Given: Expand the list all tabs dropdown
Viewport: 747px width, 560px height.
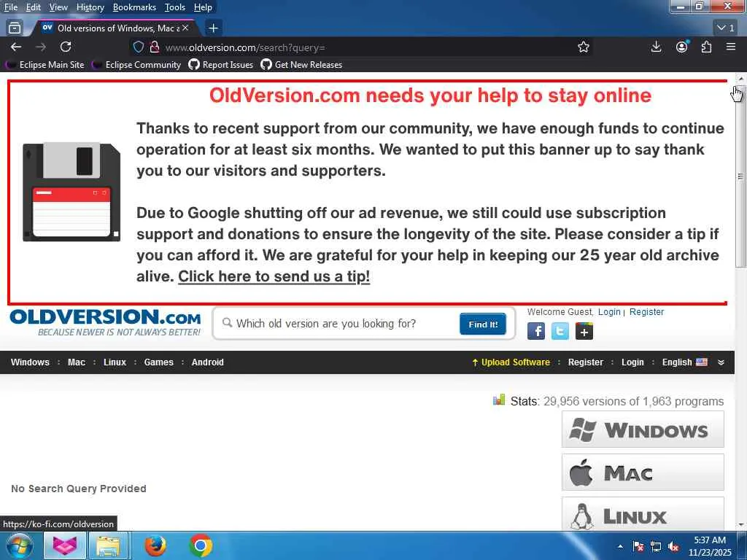Looking at the screenshot, I should pyautogui.click(x=726, y=28).
